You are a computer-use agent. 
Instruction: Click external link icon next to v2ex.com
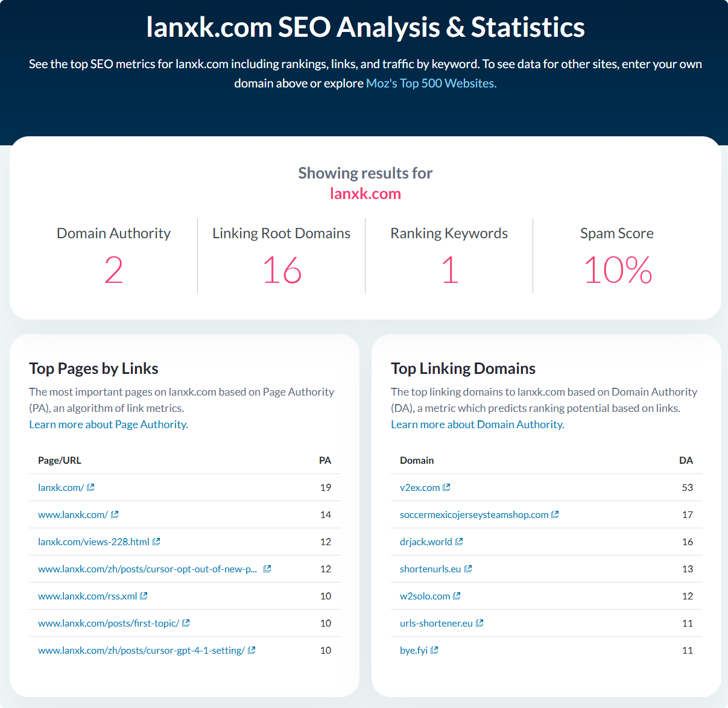446,487
